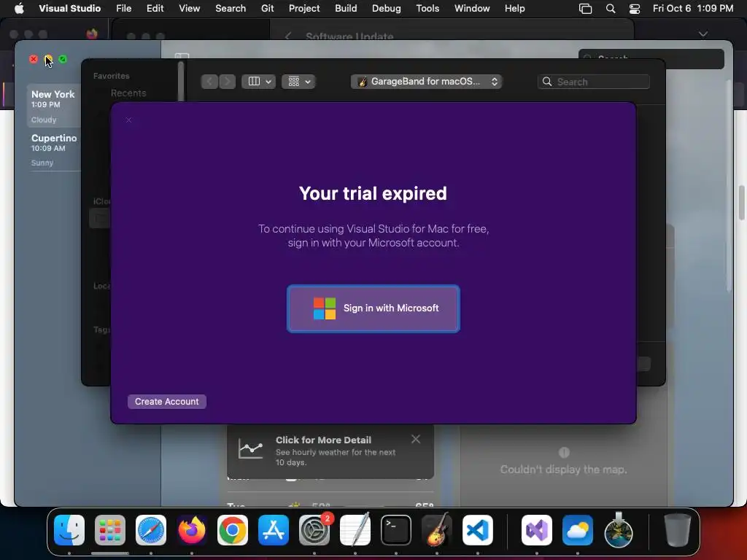747x560 pixels.
Task: Open the View menu
Action: tap(189, 8)
